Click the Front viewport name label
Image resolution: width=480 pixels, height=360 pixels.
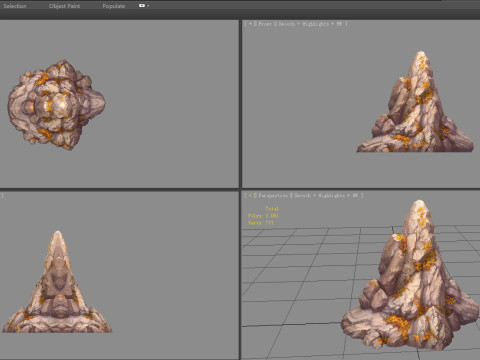pyautogui.click(x=265, y=24)
